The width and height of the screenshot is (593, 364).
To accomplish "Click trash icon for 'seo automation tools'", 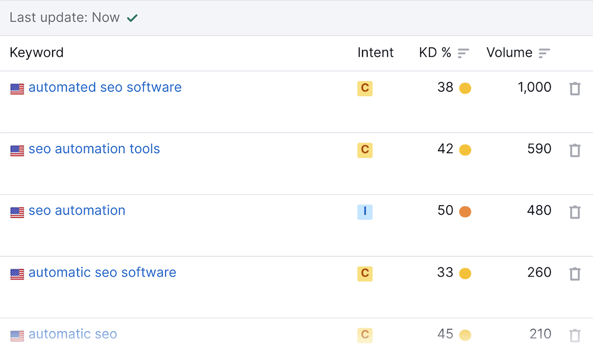I will click(575, 150).
